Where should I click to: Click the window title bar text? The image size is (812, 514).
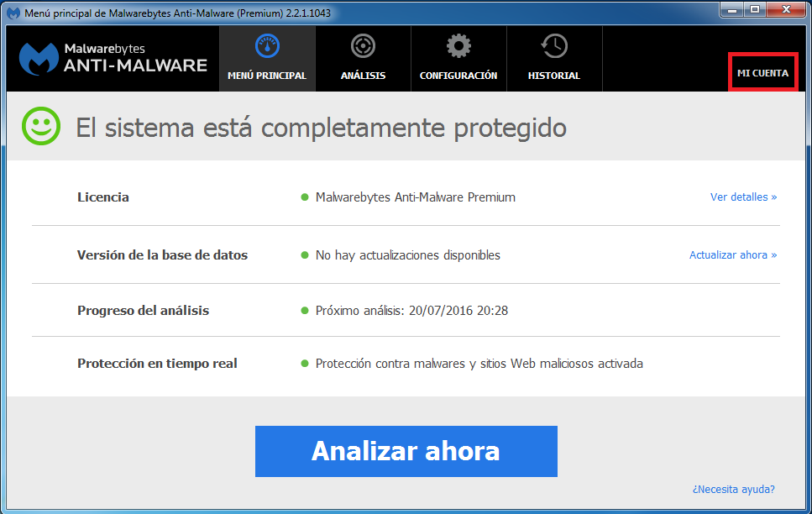tap(178, 13)
